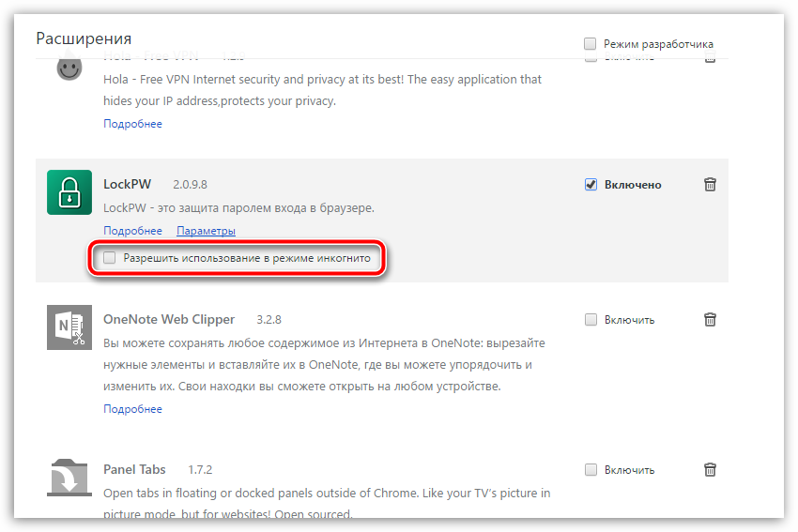Enable the Режим разработчика checkbox

591,44
